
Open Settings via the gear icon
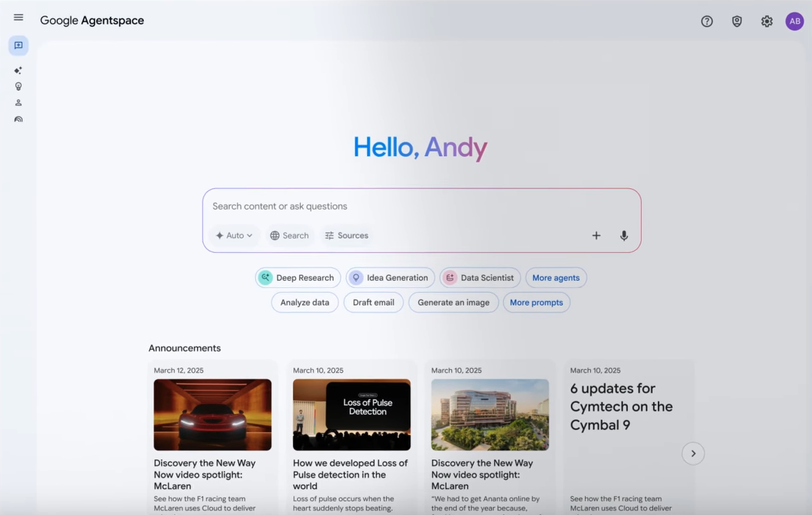(x=766, y=21)
